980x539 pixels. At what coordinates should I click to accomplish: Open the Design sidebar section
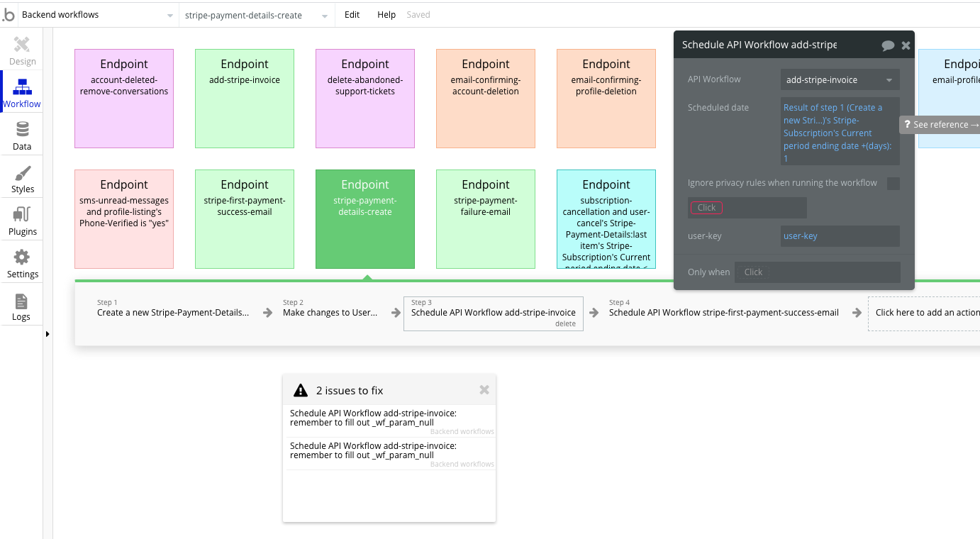click(22, 50)
